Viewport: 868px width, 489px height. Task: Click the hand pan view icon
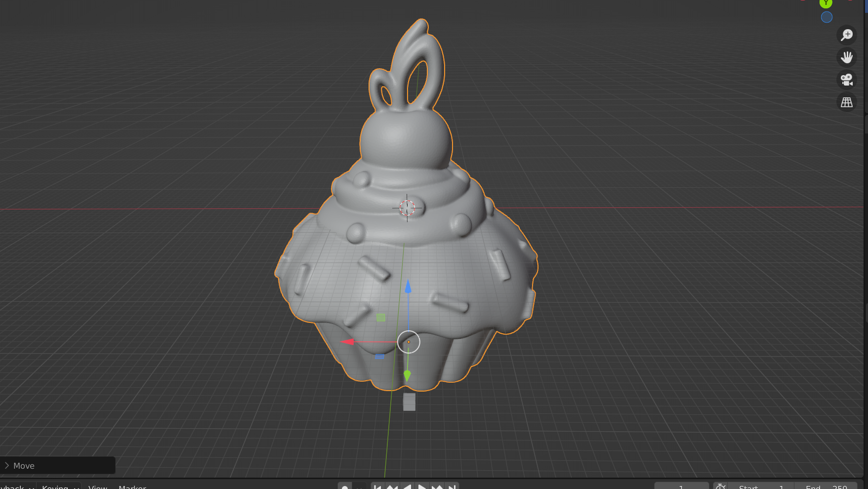point(847,57)
